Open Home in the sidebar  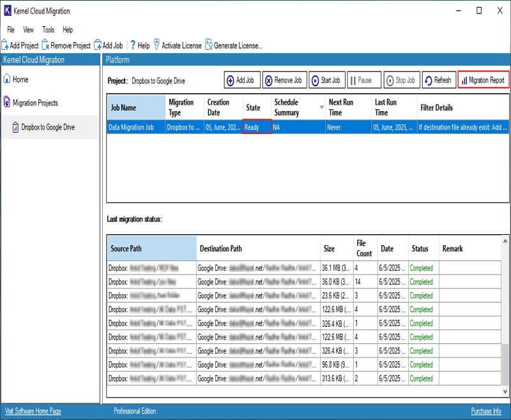click(16, 79)
